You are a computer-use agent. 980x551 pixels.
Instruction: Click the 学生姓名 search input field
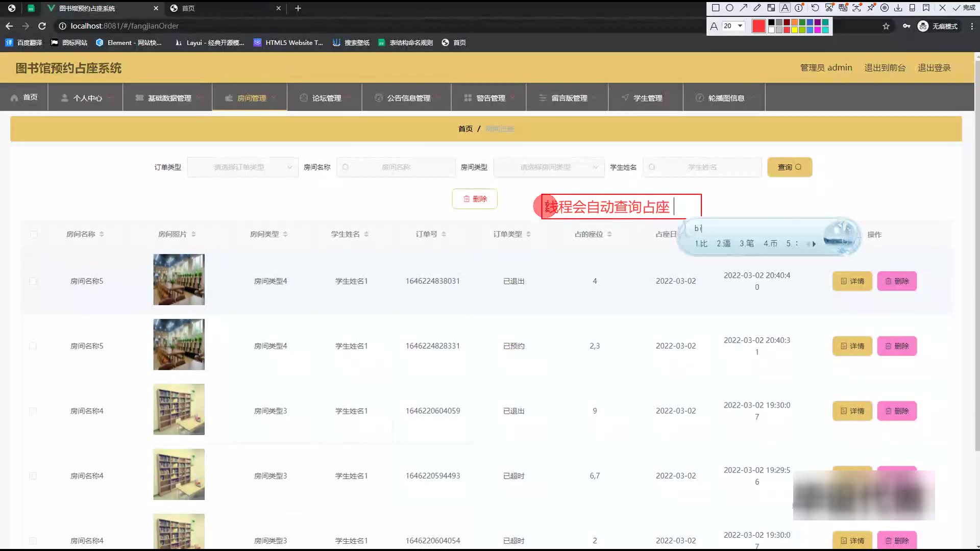pos(702,167)
